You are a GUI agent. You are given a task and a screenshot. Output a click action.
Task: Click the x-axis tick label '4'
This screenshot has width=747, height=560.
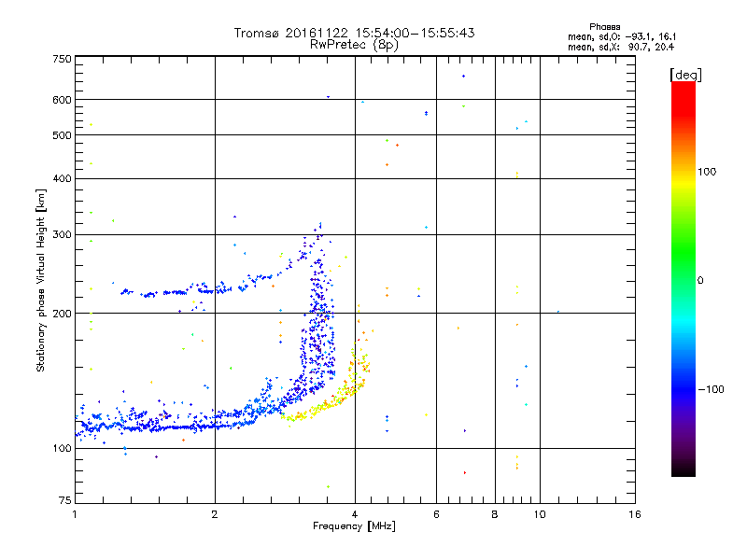tap(355, 514)
